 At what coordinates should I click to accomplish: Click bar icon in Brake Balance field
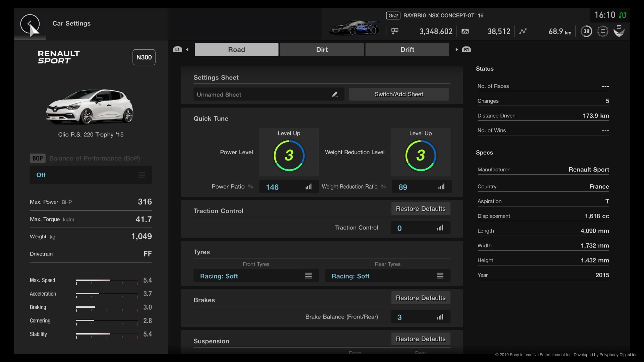pos(440,317)
